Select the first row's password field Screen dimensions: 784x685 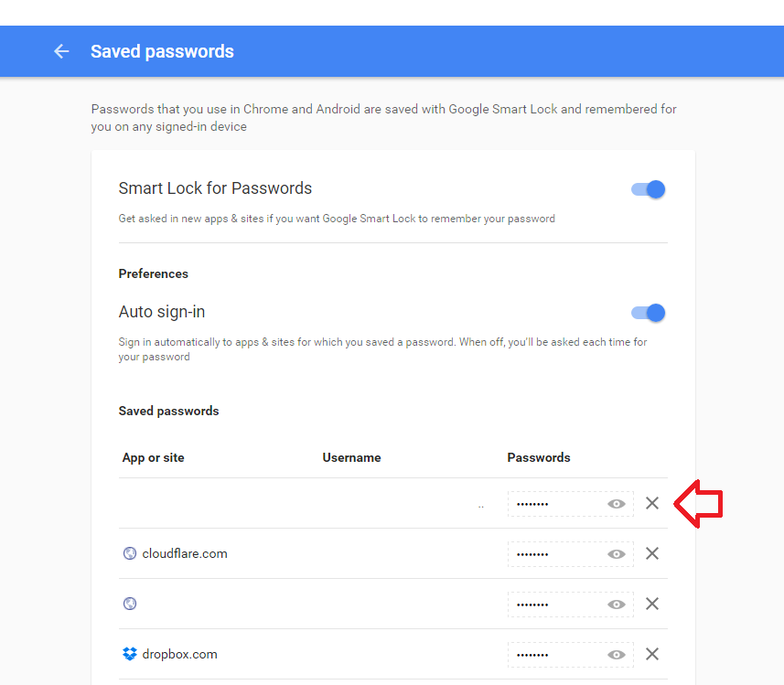[x=571, y=504]
